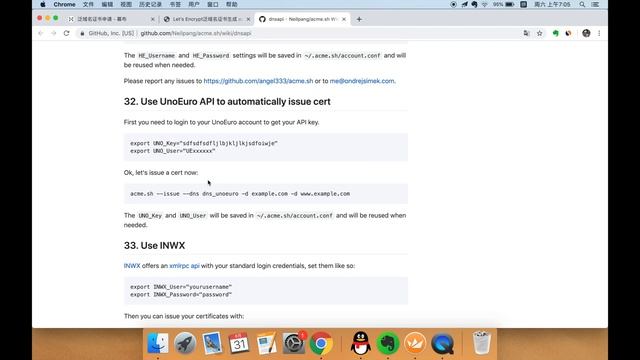Open QuickTime Player in Dock
640x360 pixels.
(x=442, y=343)
